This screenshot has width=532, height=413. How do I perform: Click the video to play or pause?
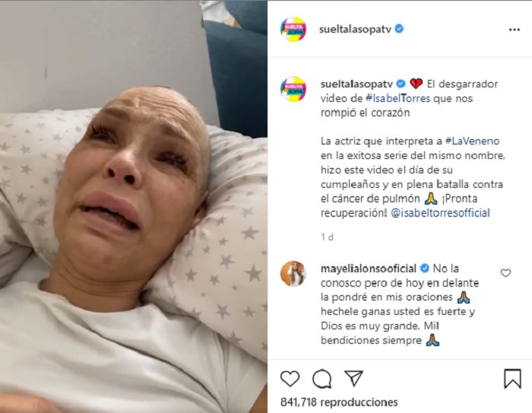pyautogui.click(x=134, y=207)
